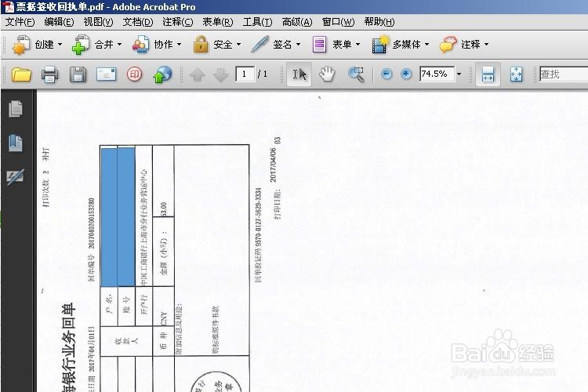Image resolution: width=588 pixels, height=392 pixels.
Task: Expand the 创建 dropdown arrow
Action: point(60,45)
